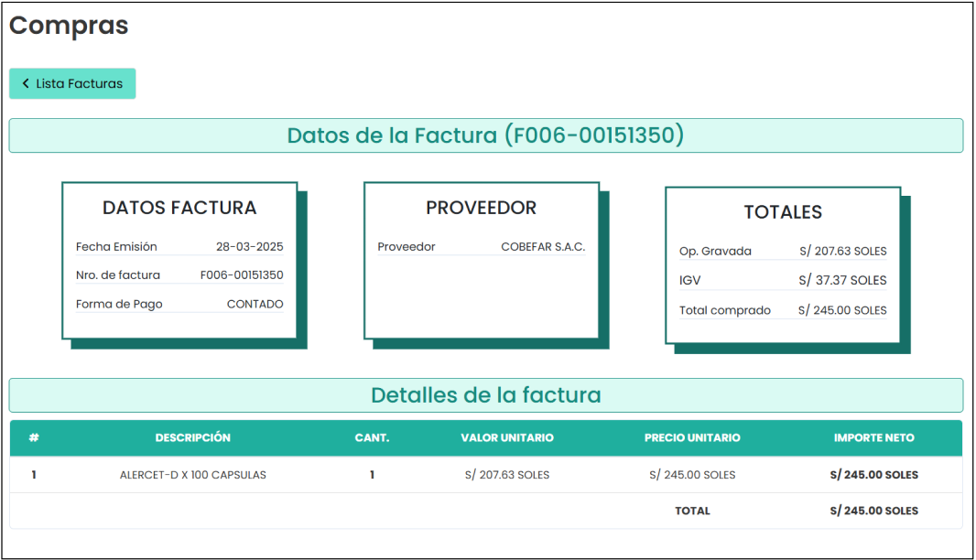This screenshot has width=976, height=560.
Task: Click the IMPORTE NETO value S/ 245.00 SOLES
Action: [x=874, y=475]
